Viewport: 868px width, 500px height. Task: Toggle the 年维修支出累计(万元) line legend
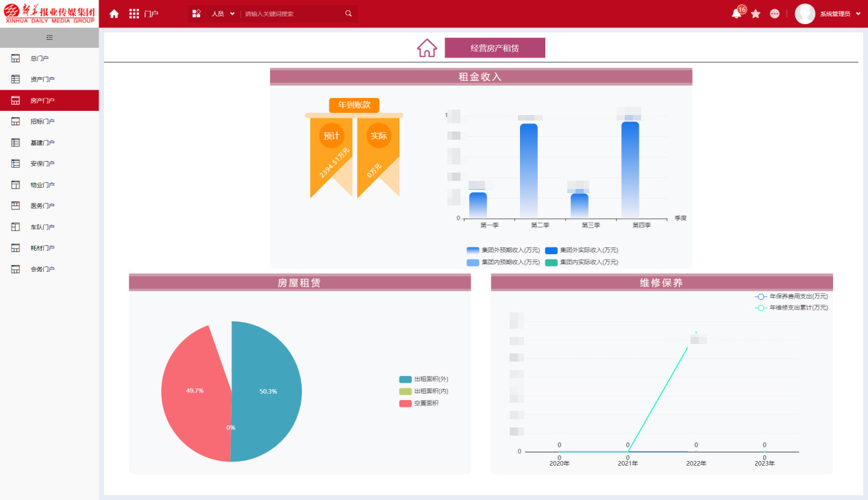click(791, 308)
